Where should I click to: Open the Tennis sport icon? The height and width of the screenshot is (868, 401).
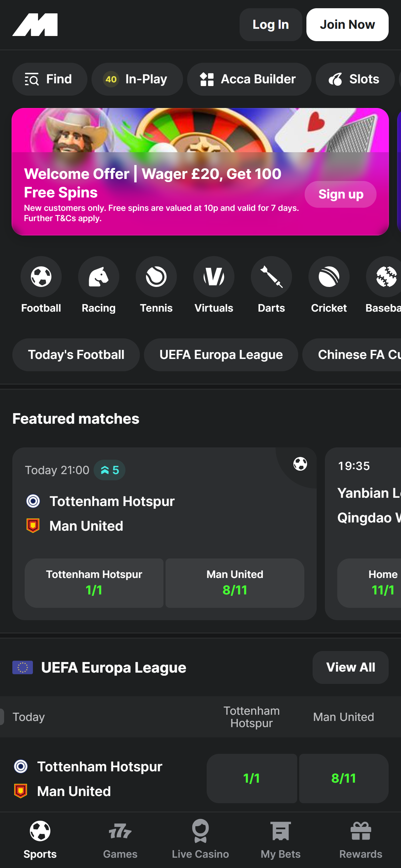(156, 277)
